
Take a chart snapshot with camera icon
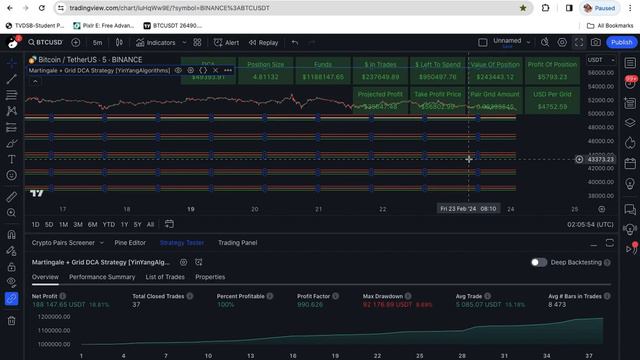(x=596, y=42)
